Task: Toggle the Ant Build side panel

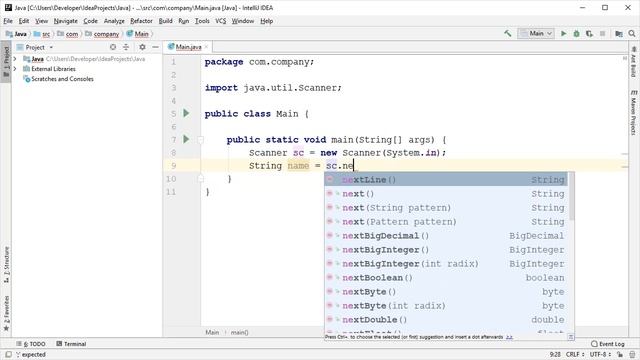Action: pyautogui.click(x=633, y=61)
